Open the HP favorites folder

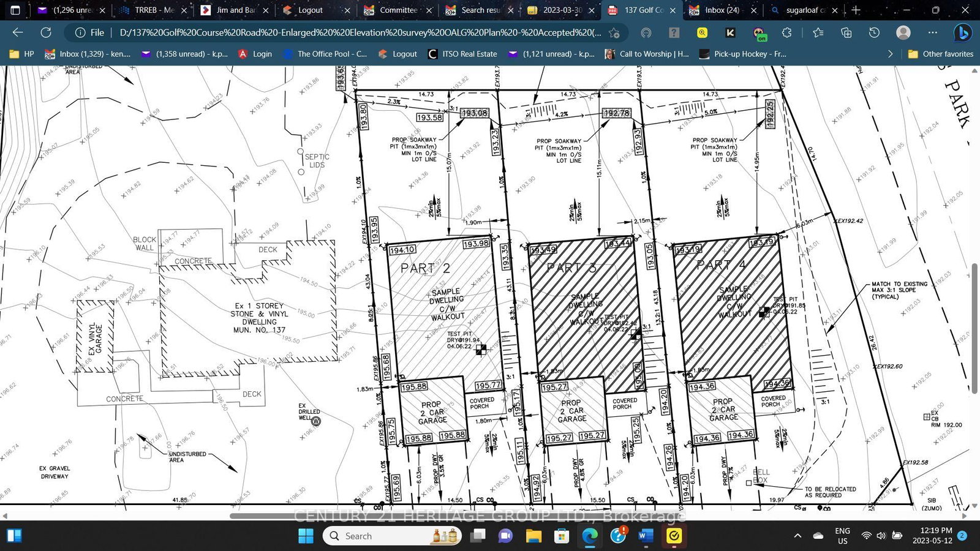[21, 54]
